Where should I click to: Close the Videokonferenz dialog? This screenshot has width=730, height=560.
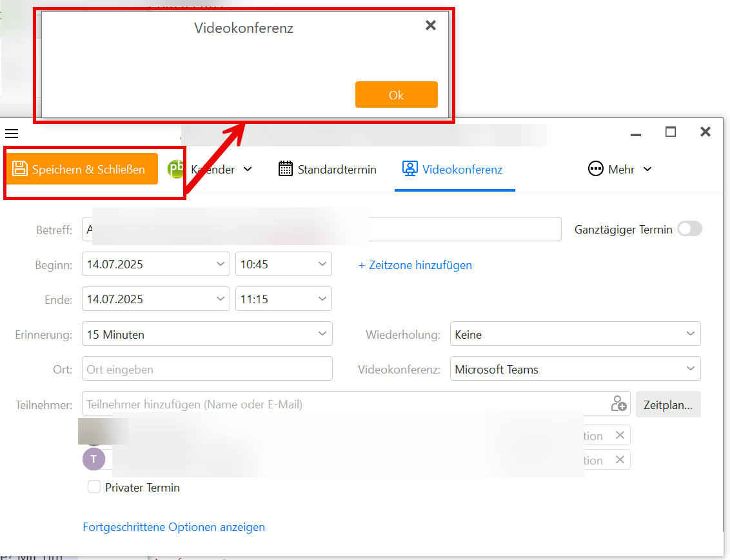(431, 25)
